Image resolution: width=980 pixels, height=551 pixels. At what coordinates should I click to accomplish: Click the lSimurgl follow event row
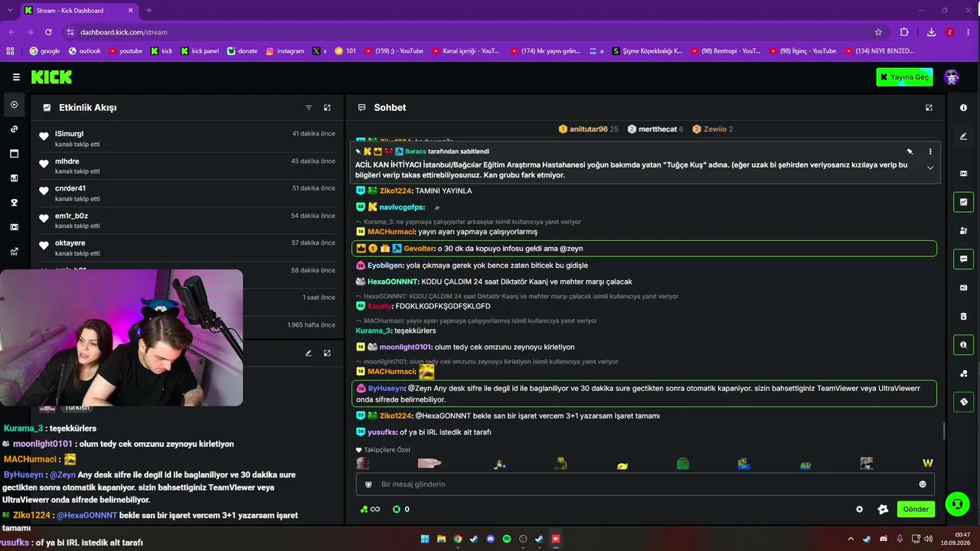pyautogui.click(x=188, y=139)
